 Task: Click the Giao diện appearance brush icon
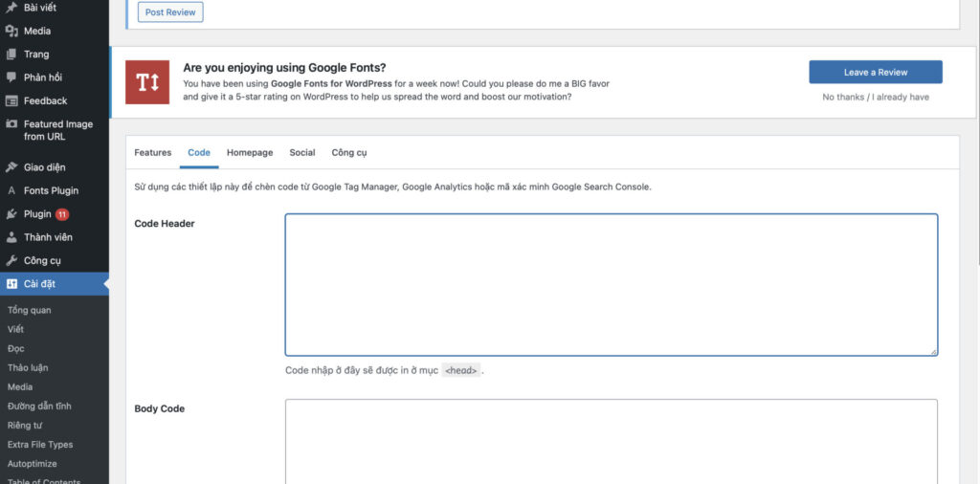point(11,166)
